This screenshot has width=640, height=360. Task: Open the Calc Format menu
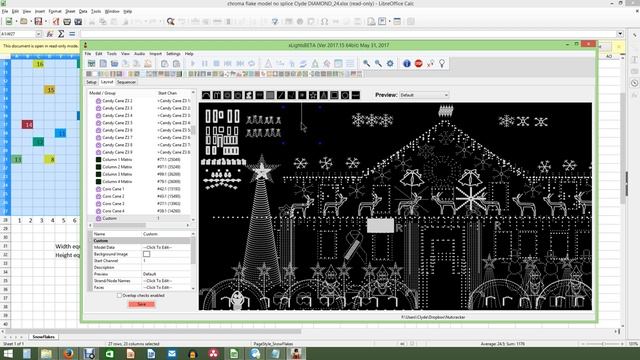coord(55,11)
